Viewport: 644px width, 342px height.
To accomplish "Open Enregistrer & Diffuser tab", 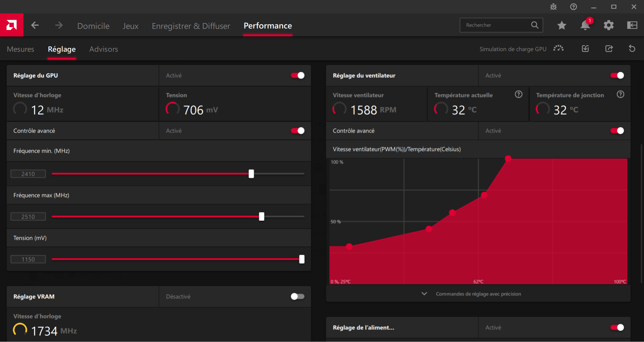I will click(x=191, y=26).
